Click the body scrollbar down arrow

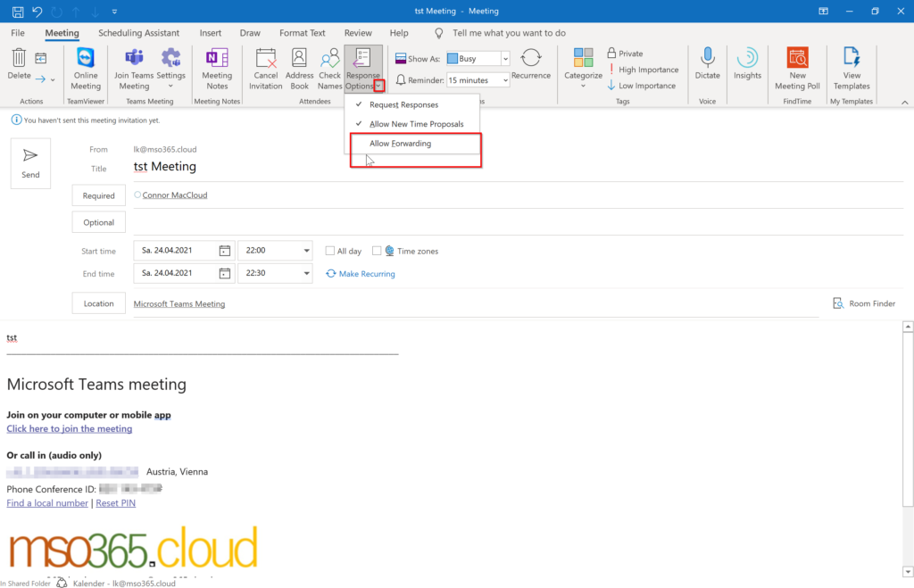coord(908,572)
